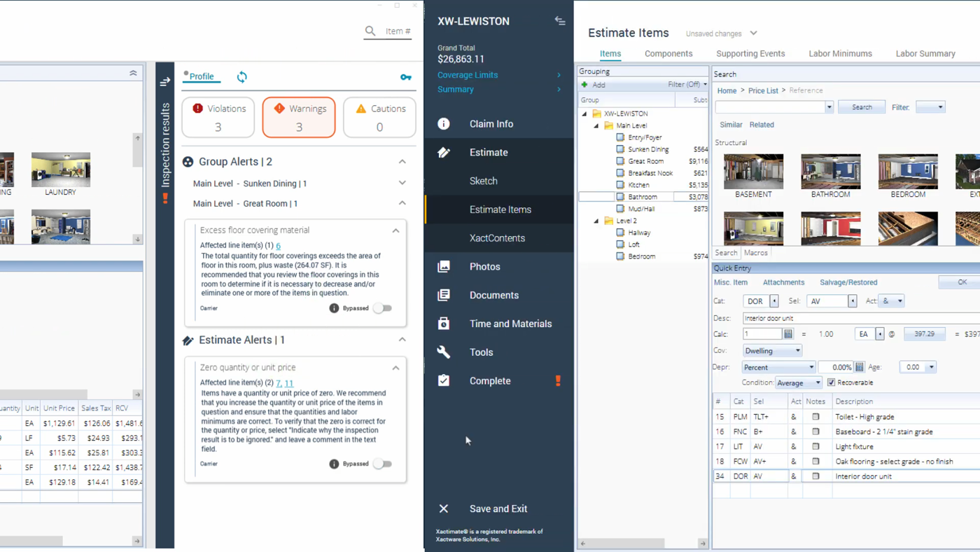Collapse the Inspection results panel arrow icon
The image size is (980, 552).
coord(165,82)
